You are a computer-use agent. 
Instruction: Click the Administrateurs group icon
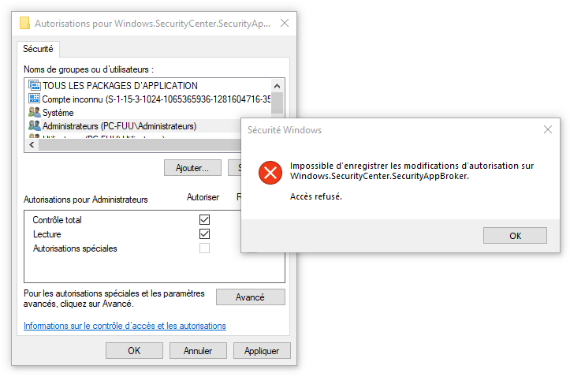35,125
